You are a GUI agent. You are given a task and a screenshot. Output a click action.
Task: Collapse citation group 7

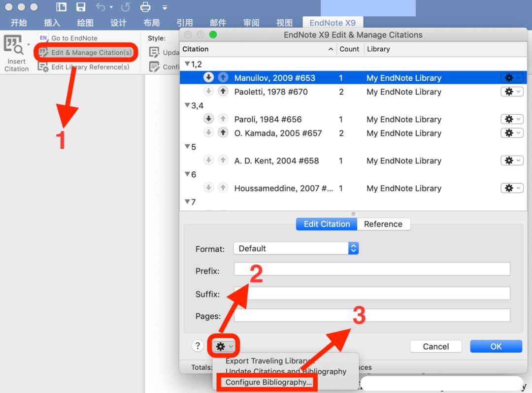pyautogui.click(x=187, y=201)
